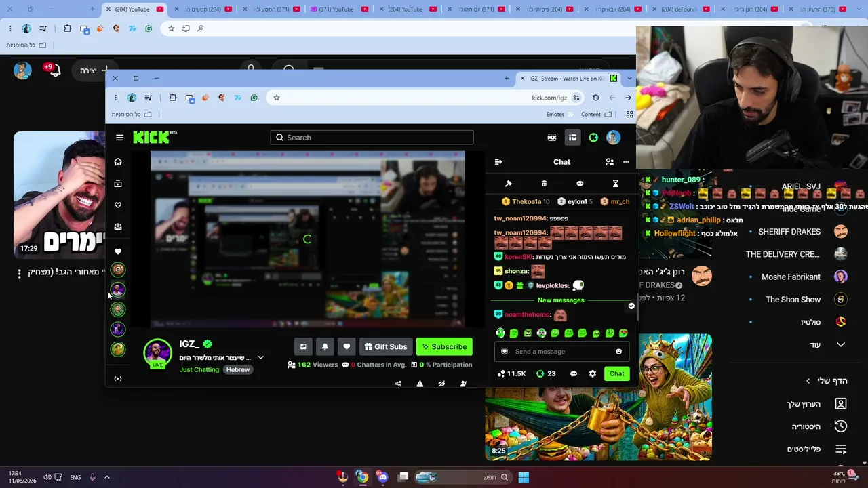Open the emoji picker in message box

coord(618,352)
